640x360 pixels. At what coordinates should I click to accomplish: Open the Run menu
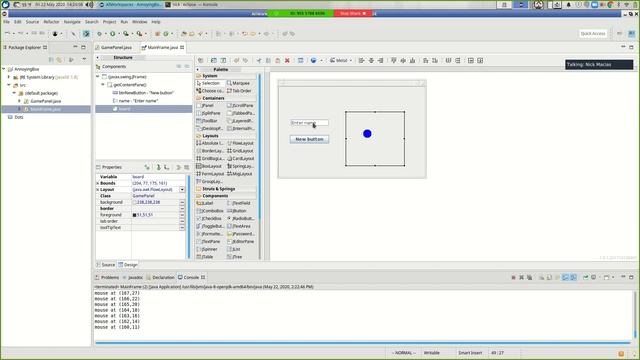124,22
